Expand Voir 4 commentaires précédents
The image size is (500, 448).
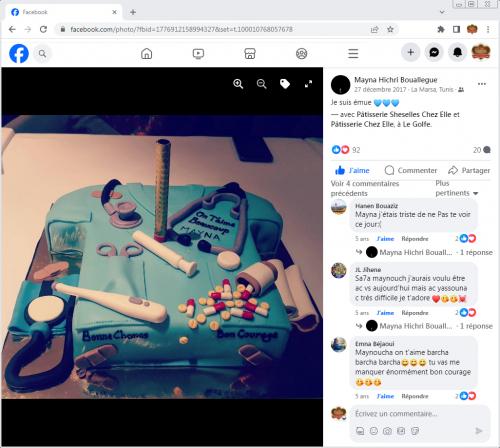pyautogui.click(x=365, y=188)
